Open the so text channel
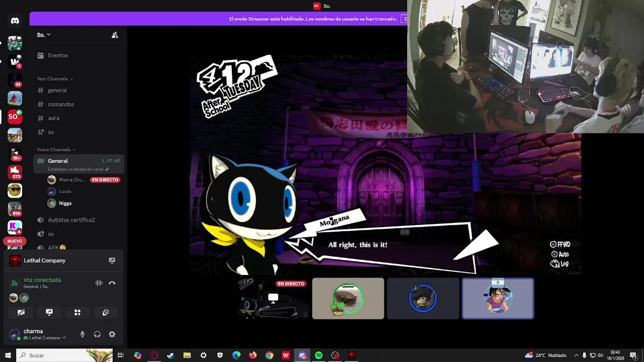This screenshot has width=644, height=362. pyautogui.click(x=78, y=132)
